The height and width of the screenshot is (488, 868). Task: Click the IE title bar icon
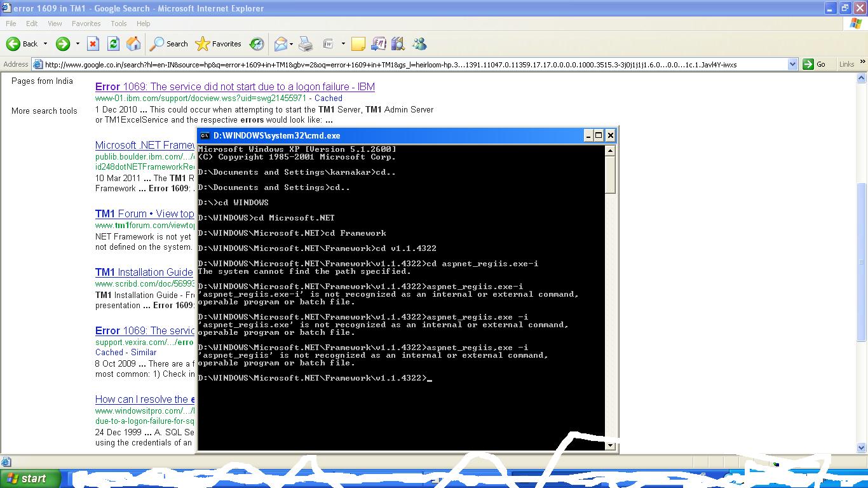(x=6, y=8)
